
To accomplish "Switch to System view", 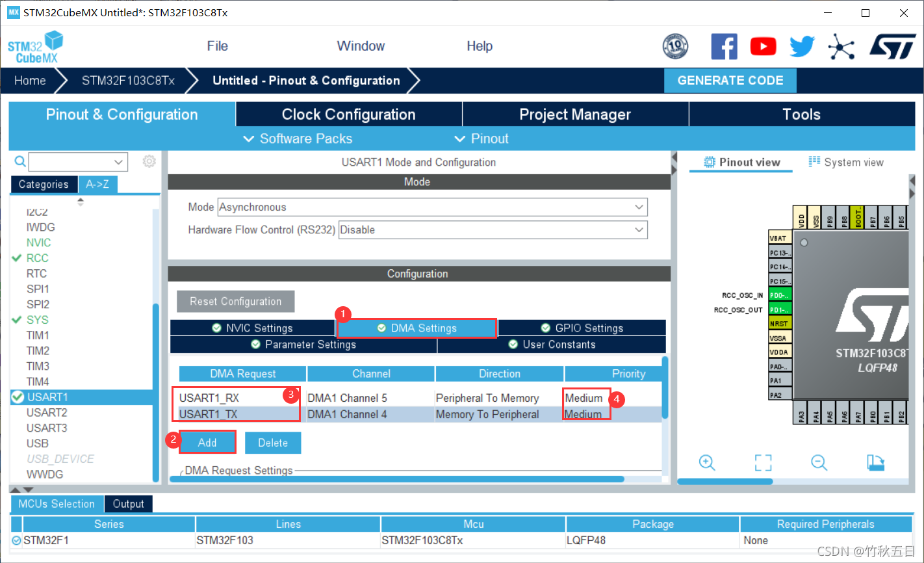I will tap(846, 163).
